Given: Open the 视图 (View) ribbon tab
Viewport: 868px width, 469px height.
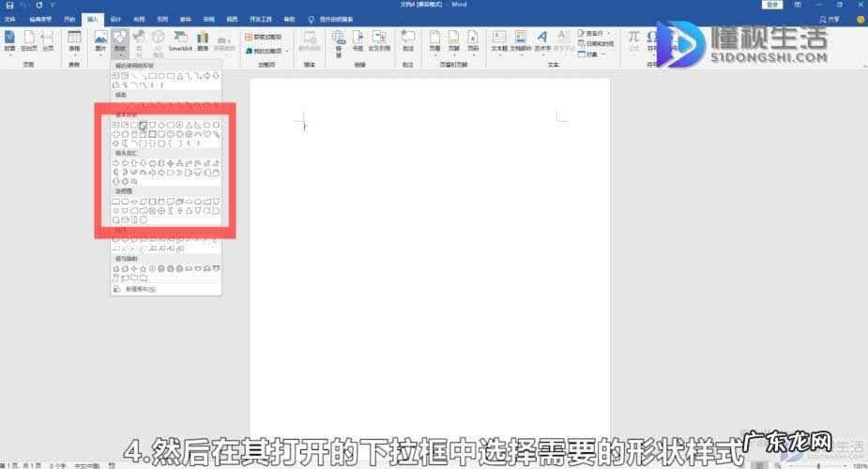Looking at the screenshot, I should 232,20.
